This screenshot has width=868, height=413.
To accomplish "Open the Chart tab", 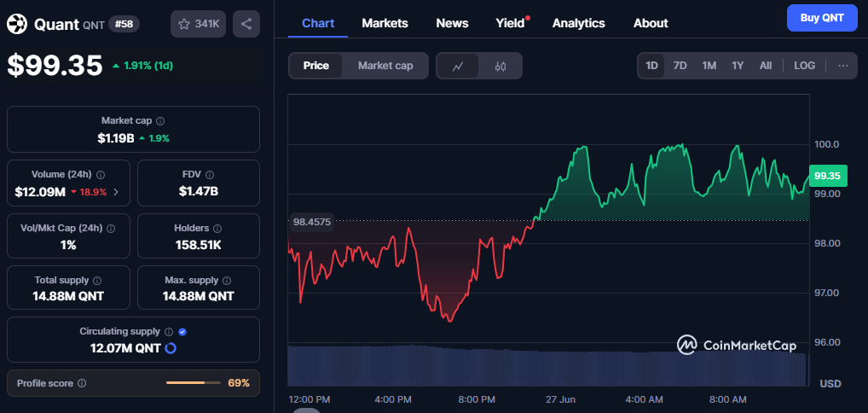I will coord(318,23).
